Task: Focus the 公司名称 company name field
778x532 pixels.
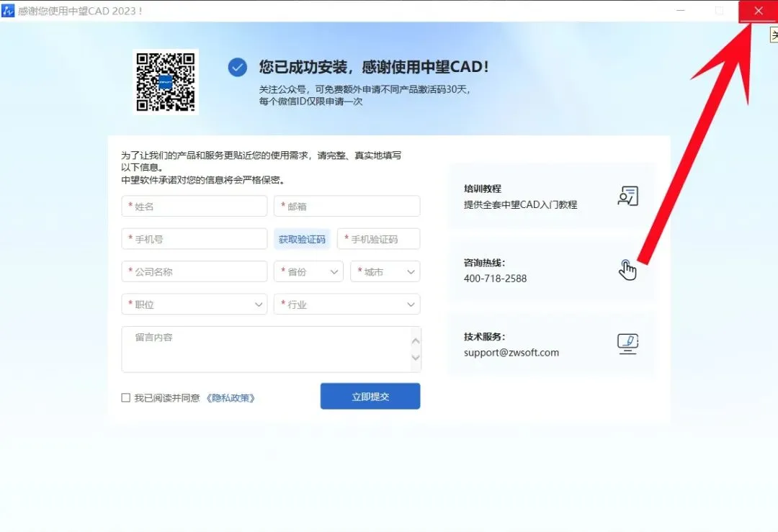Action: [x=194, y=271]
